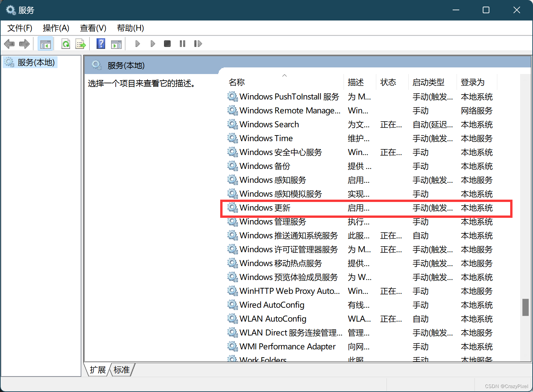Sort by the 启动类型 column header

pos(432,82)
